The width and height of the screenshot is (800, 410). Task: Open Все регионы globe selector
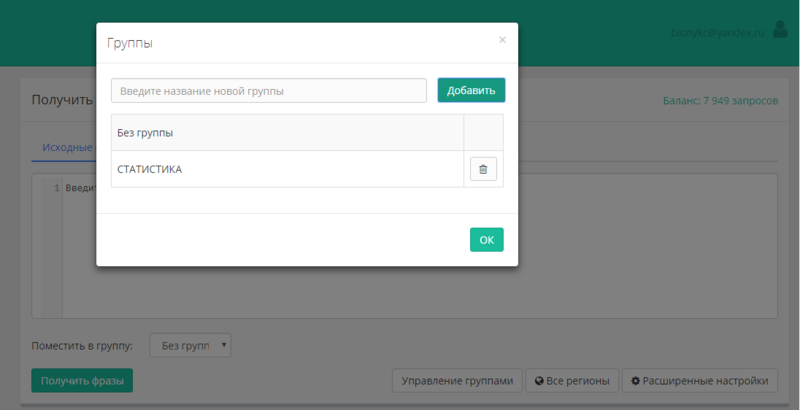coord(572,381)
